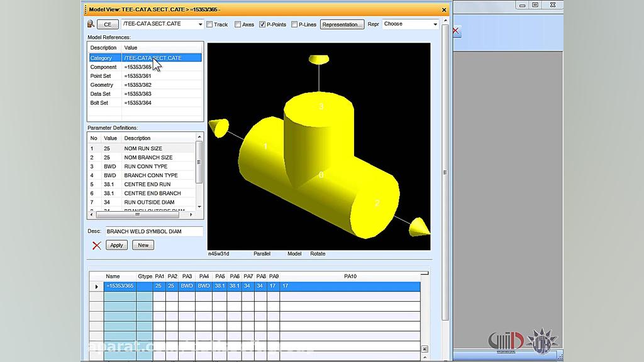Select the P-point cone at right end
Image resolution: width=644 pixels, height=362 pixels.
419,226
